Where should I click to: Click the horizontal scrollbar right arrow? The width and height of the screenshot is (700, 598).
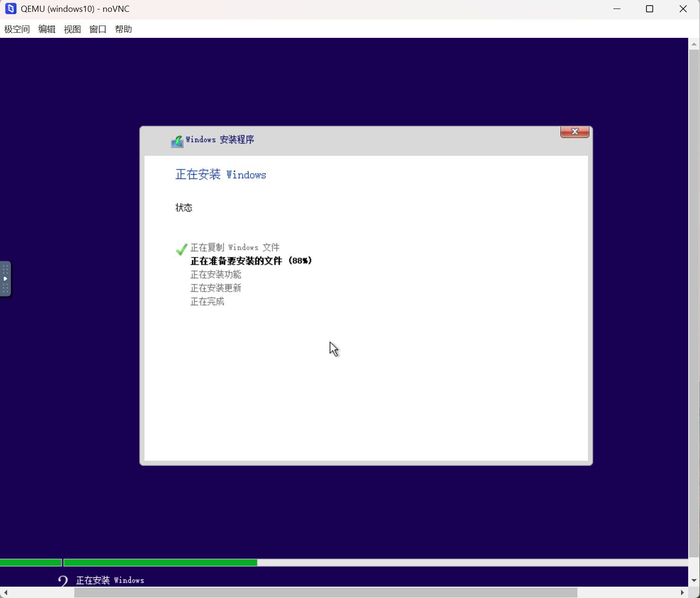pyautogui.click(x=682, y=592)
